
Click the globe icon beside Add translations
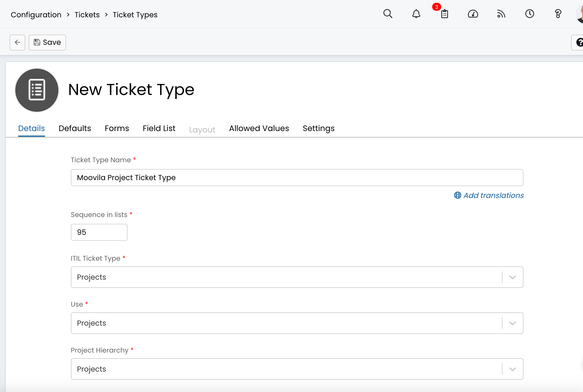457,195
